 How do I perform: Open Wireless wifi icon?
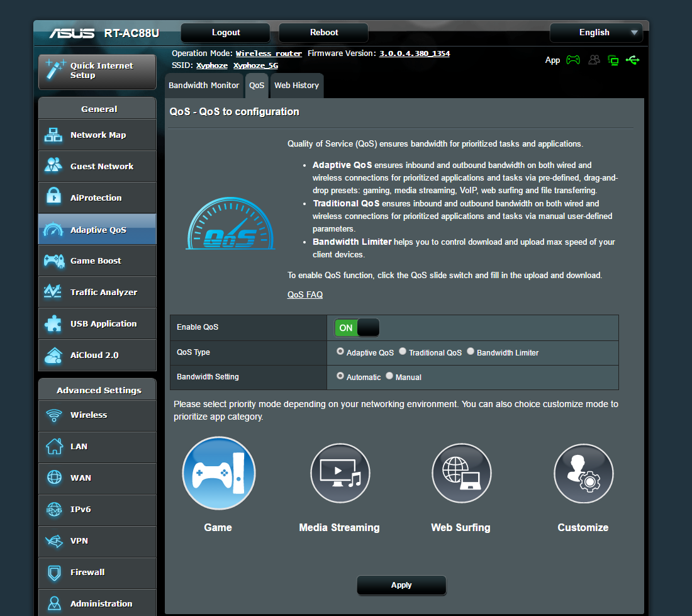[54, 415]
